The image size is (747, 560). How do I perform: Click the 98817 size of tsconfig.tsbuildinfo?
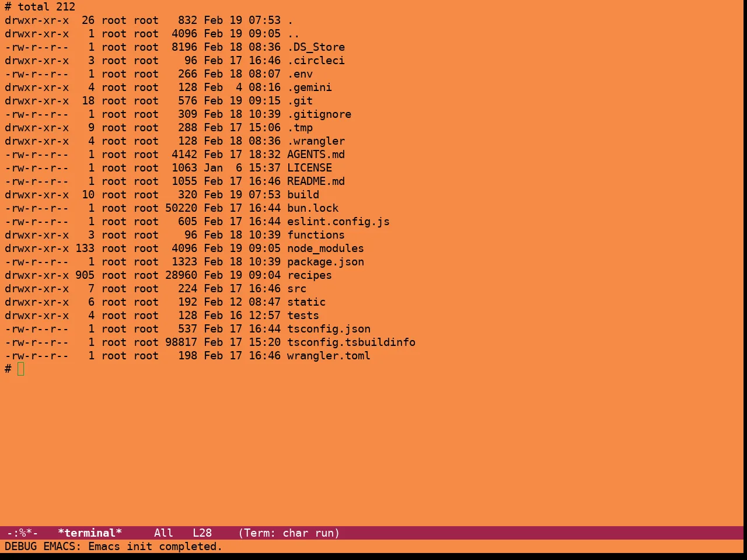[181, 342]
